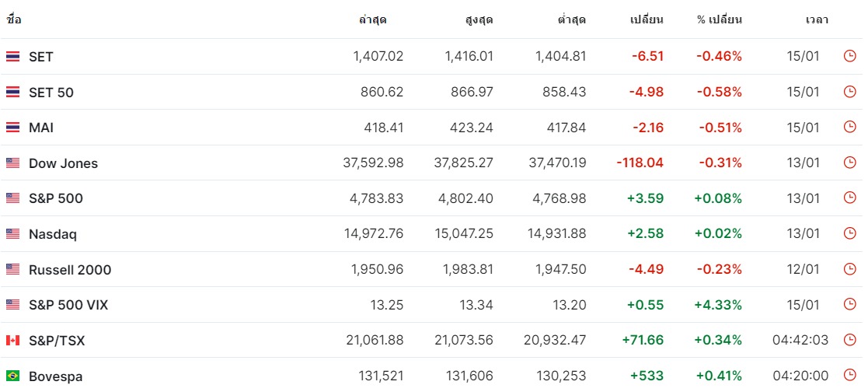Click the Canadian flag next to S&P/TSX
868x392 pixels.
pos(12,341)
